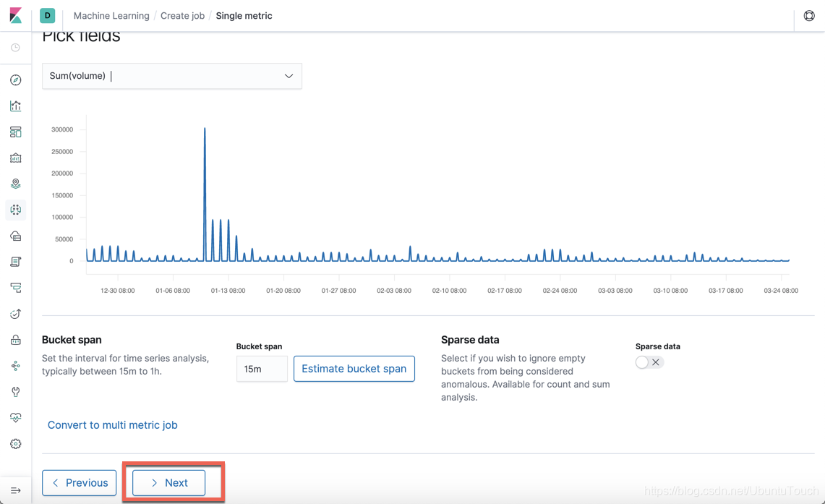Image resolution: width=825 pixels, height=504 pixels.
Task: Click the 300000 y-axis label
Action: (x=62, y=129)
